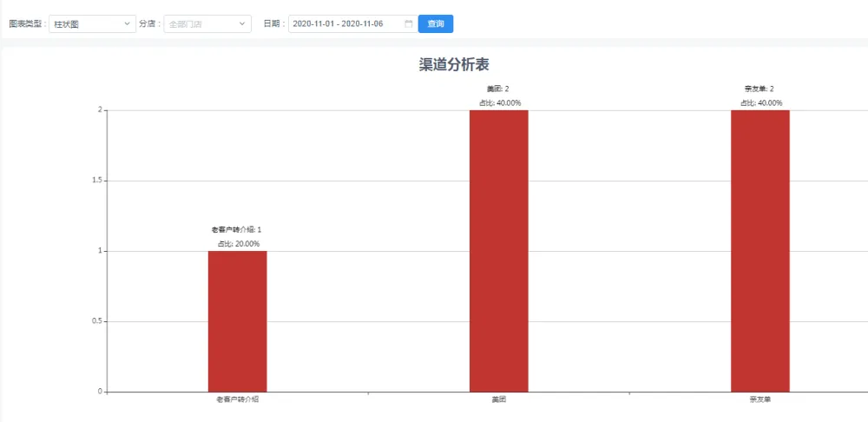This screenshot has width=868, height=422.
Task: Click the red 亲友单 bar
Action: [x=759, y=251]
